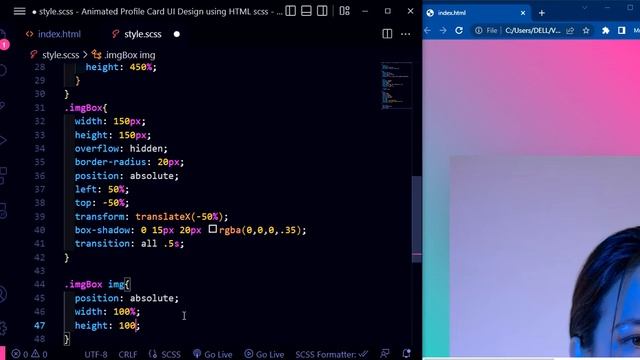Open manage gear in activity bar
640x360 pixels.
tap(3, 328)
